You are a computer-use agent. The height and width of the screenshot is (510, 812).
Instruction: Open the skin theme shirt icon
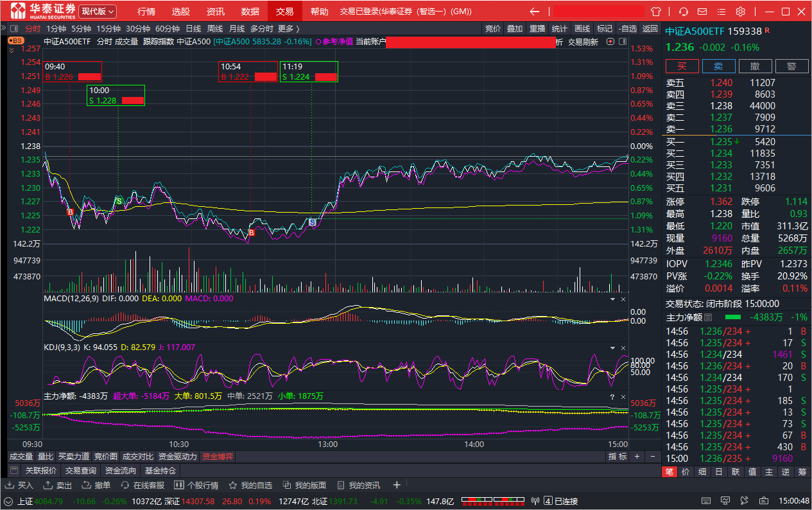pyautogui.click(x=656, y=12)
